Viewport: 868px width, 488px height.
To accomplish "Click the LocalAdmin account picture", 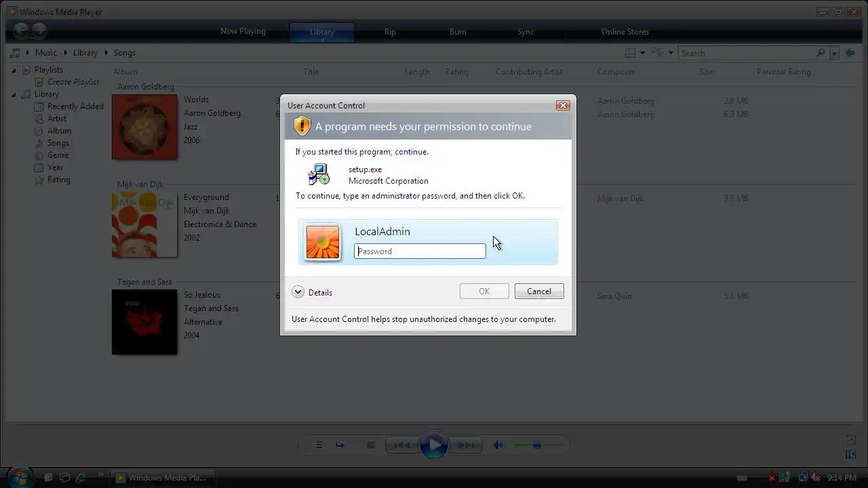I will point(323,242).
